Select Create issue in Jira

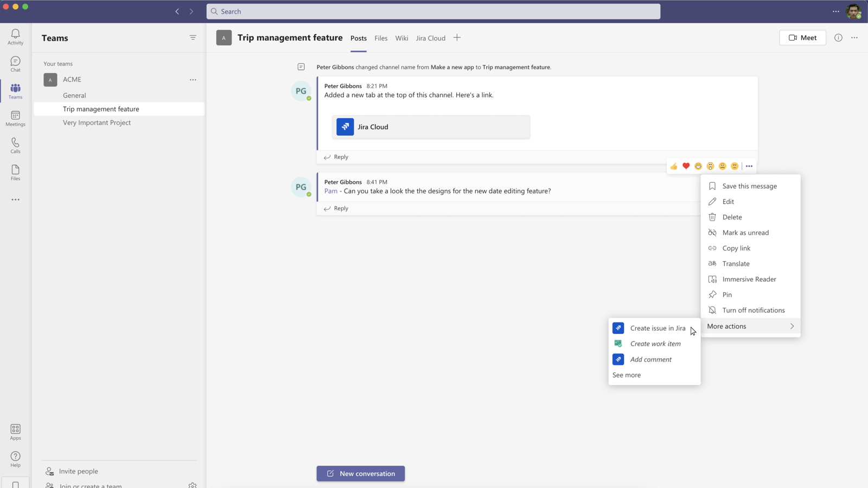click(657, 328)
